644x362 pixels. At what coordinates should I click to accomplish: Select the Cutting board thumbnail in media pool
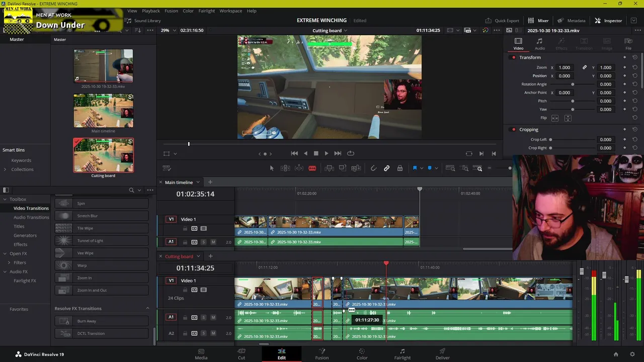(103, 155)
